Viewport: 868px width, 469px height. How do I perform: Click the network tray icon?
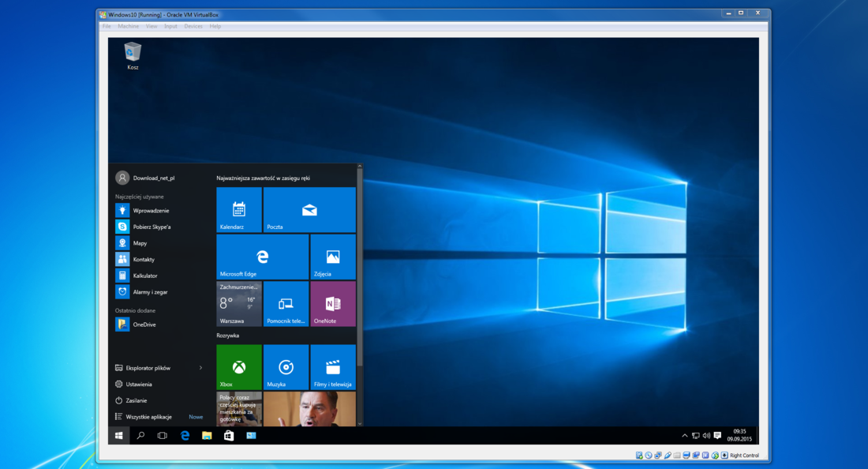tap(696, 436)
